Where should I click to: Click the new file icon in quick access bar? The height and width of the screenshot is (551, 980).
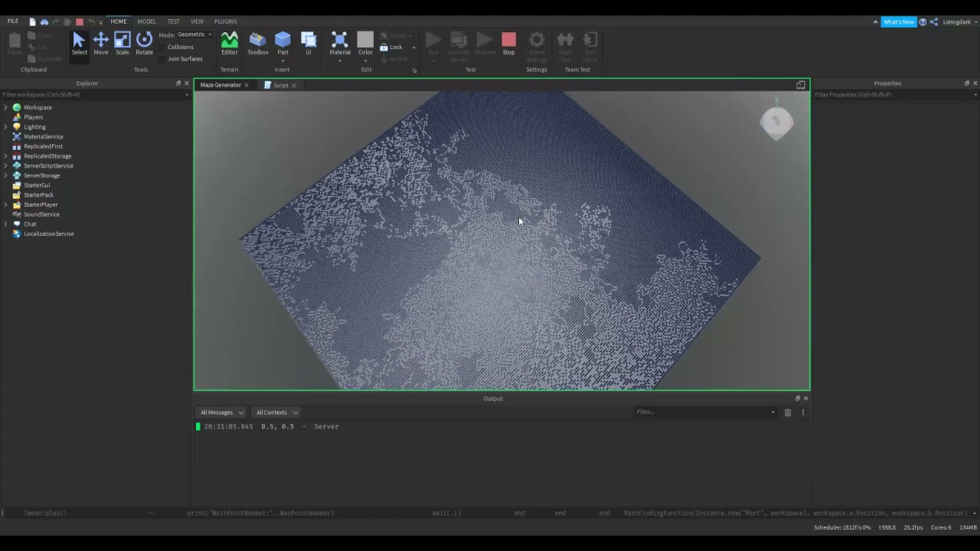(32, 21)
